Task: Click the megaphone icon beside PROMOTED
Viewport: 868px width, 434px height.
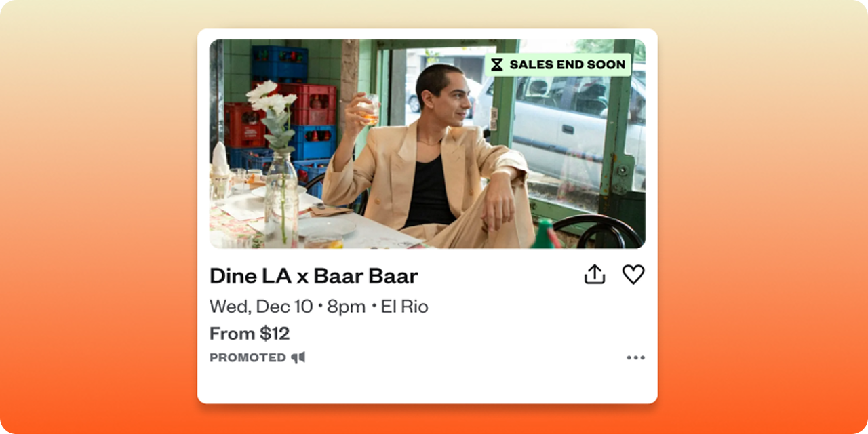Action: coord(298,357)
